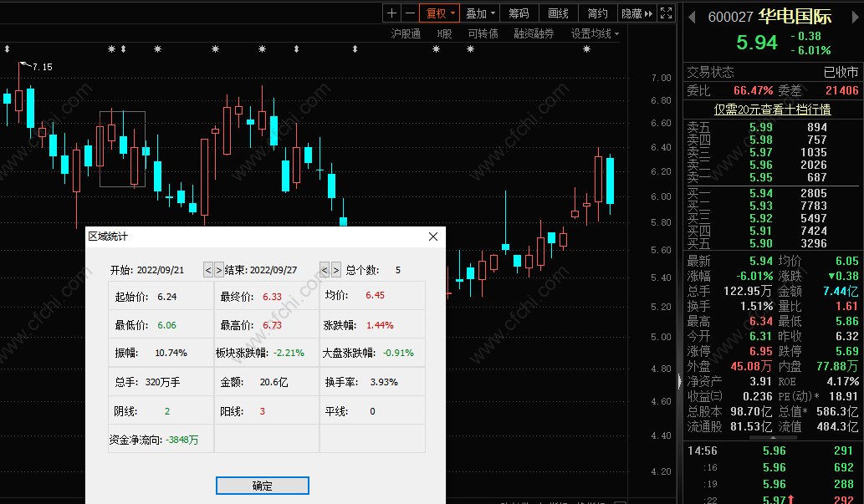Image resolution: width=864 pixels, height=504 pixels.
Task: Click the 7.00 price axis label
Action: tap(661, 78)
